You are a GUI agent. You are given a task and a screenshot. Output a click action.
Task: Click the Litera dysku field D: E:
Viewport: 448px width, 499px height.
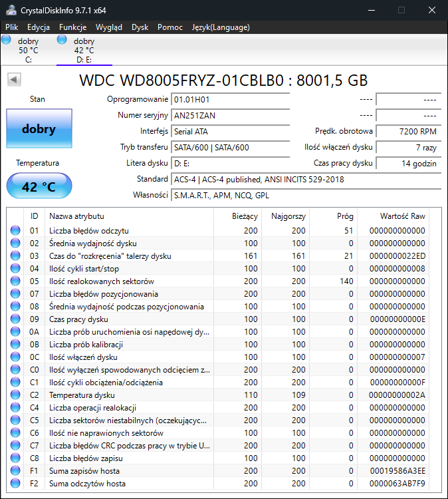click(231, 163)
